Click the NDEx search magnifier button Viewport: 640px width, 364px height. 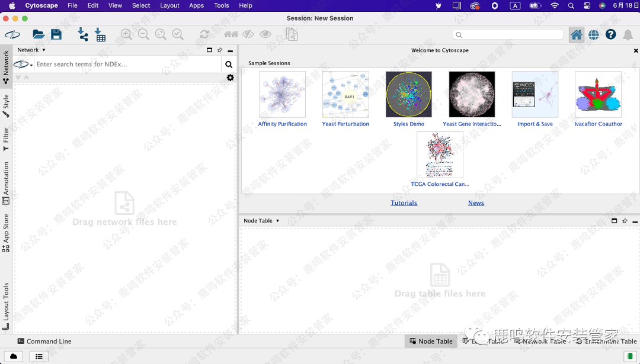pos(229,65)
